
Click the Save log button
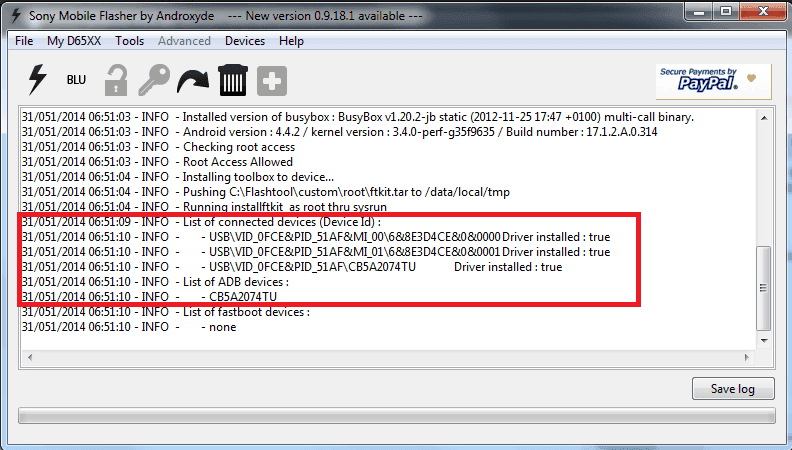pos(733,388)
